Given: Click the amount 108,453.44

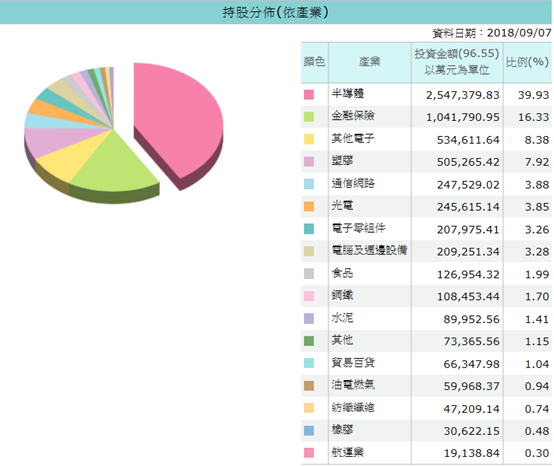Looking at the screenshot, I should pos(468,297).
